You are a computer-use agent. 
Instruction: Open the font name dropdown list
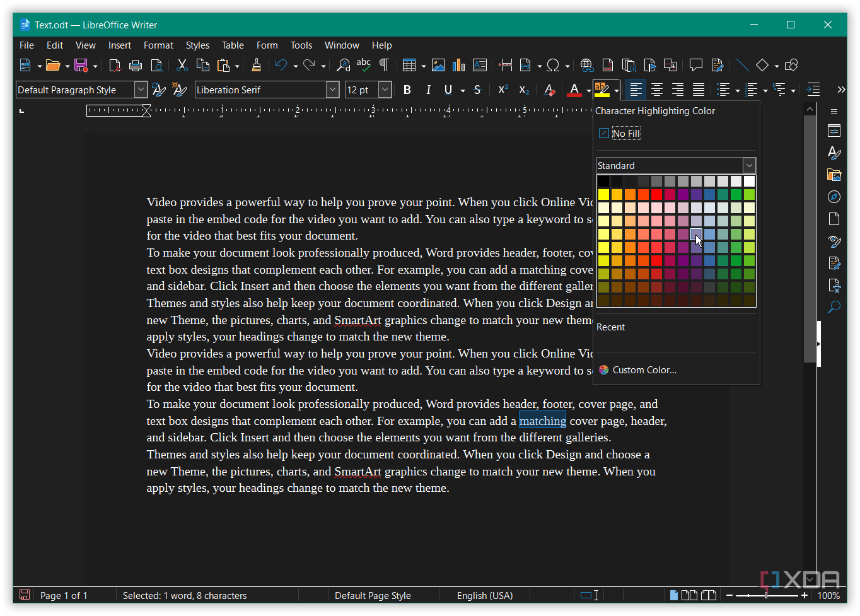[333, 90]
